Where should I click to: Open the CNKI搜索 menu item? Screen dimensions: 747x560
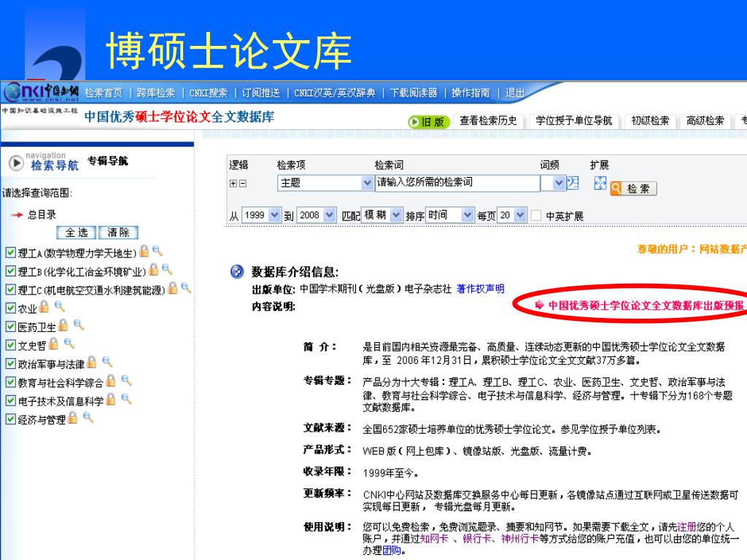tap(208, 93)
